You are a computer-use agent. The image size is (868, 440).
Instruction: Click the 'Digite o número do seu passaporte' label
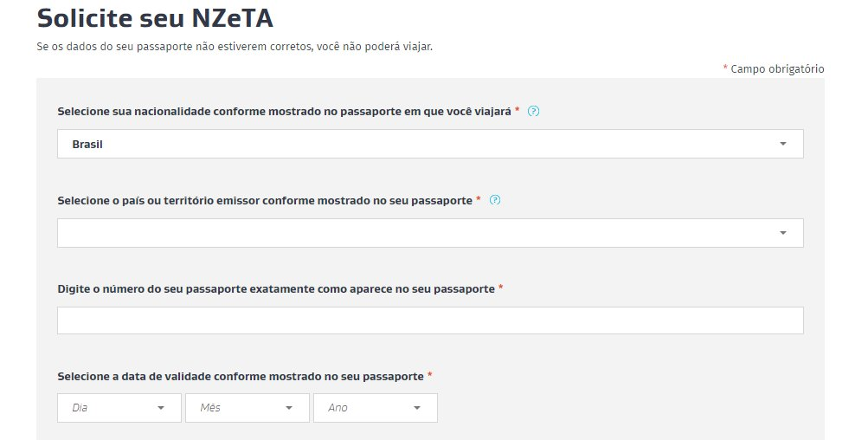[x=276, y=288]
